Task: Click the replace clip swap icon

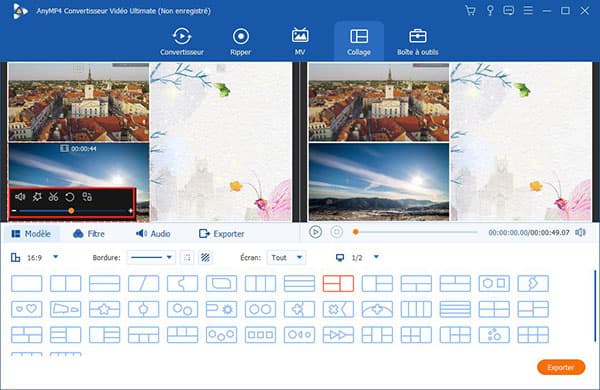Action: (87, 197)
